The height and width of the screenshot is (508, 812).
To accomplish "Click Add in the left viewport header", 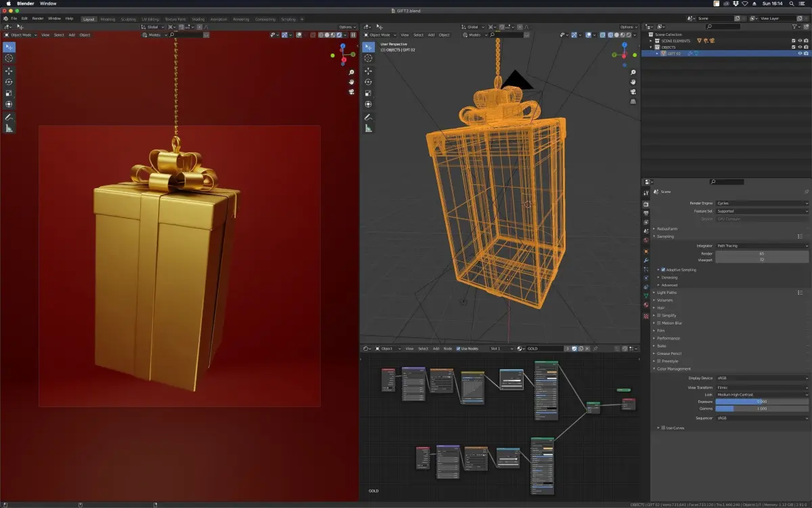I will [72, 35].
